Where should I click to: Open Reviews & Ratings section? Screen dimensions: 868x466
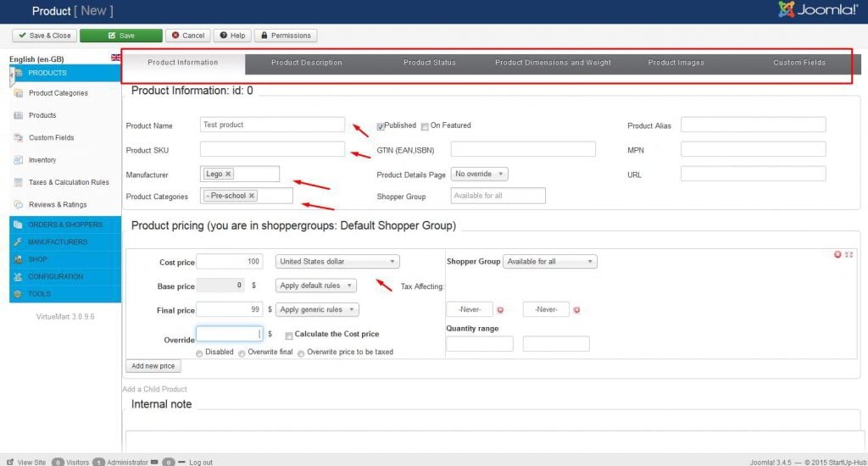coord(58,204)
